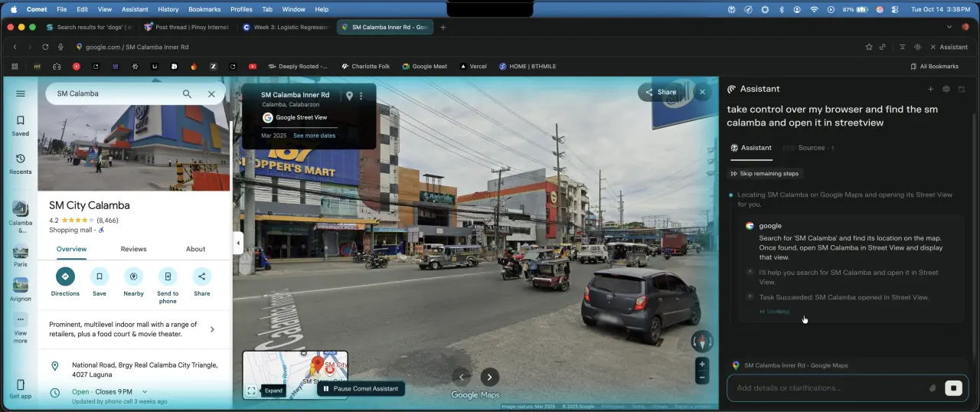Click Skip remaining steps button
980x412 pixels.
pyautogui.click(x=766, y=174)
